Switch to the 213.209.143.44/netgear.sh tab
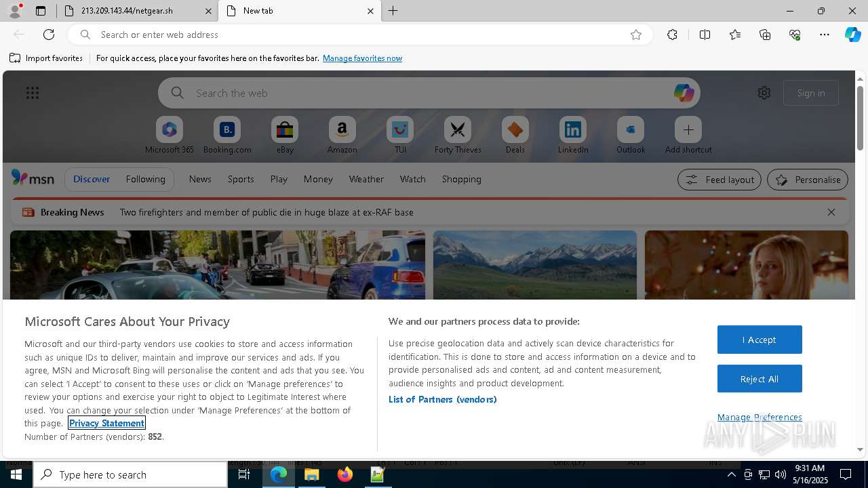The image size is (868, 488). (x=136, y=11)
